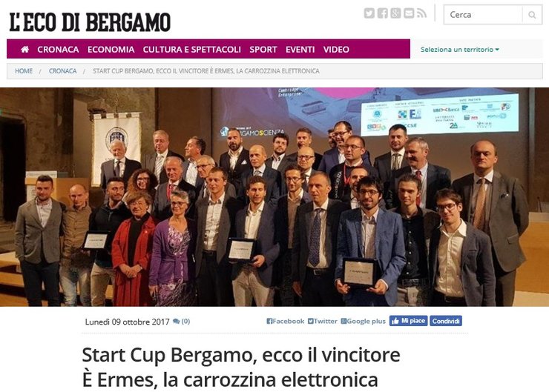Open the Twitter icon in header
549x392 pixels.
369,13
